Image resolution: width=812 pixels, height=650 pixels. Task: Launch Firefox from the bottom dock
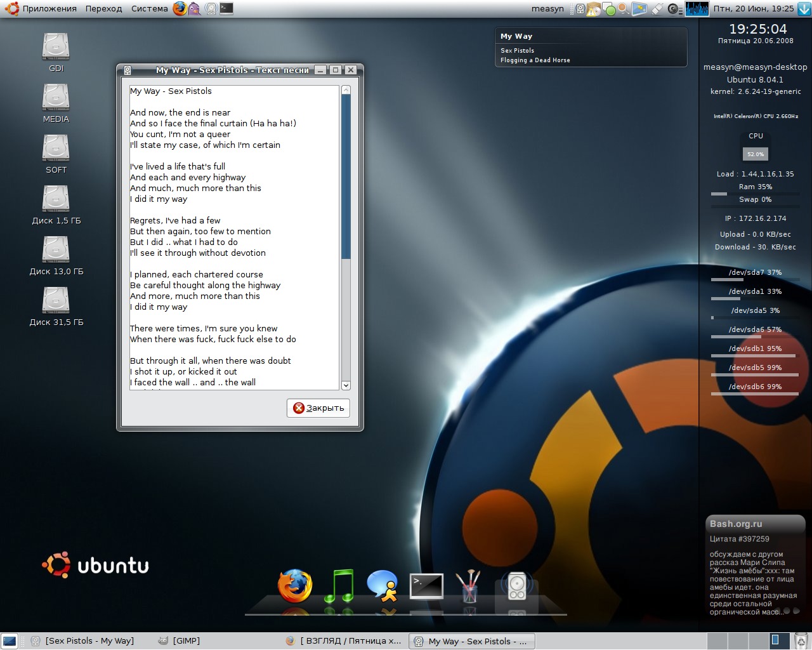[x=295, y=585]
